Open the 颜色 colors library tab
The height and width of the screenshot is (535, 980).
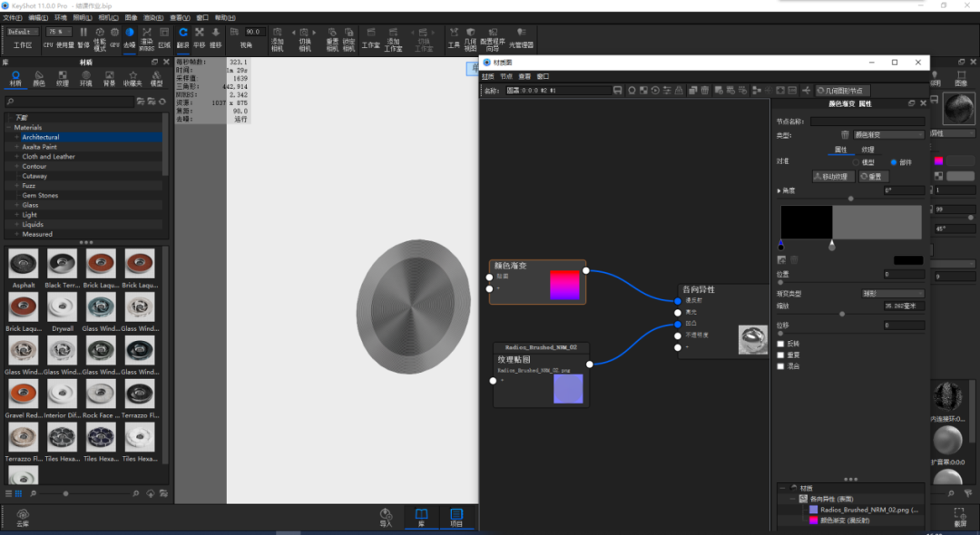39,79
